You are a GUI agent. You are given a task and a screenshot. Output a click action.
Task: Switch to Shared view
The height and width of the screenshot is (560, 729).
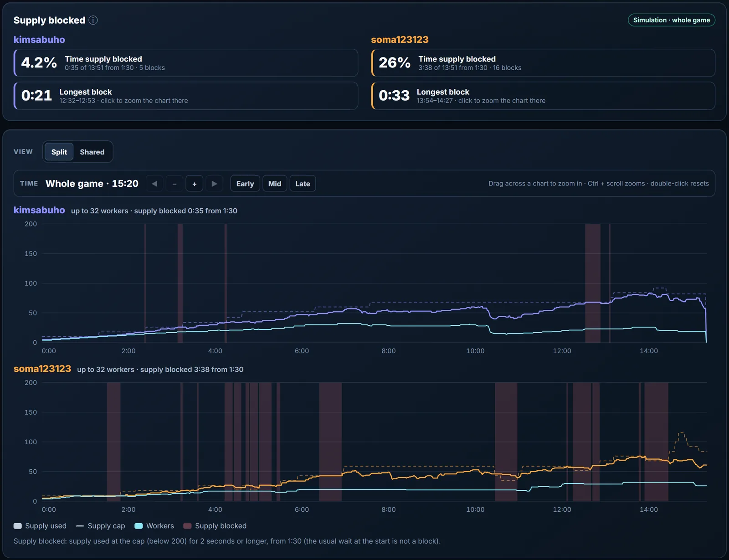click(x=92, y=152)
